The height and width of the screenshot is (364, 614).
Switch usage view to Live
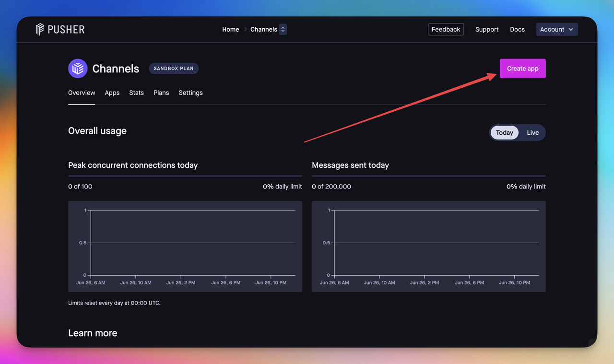[x=533, y=133]
